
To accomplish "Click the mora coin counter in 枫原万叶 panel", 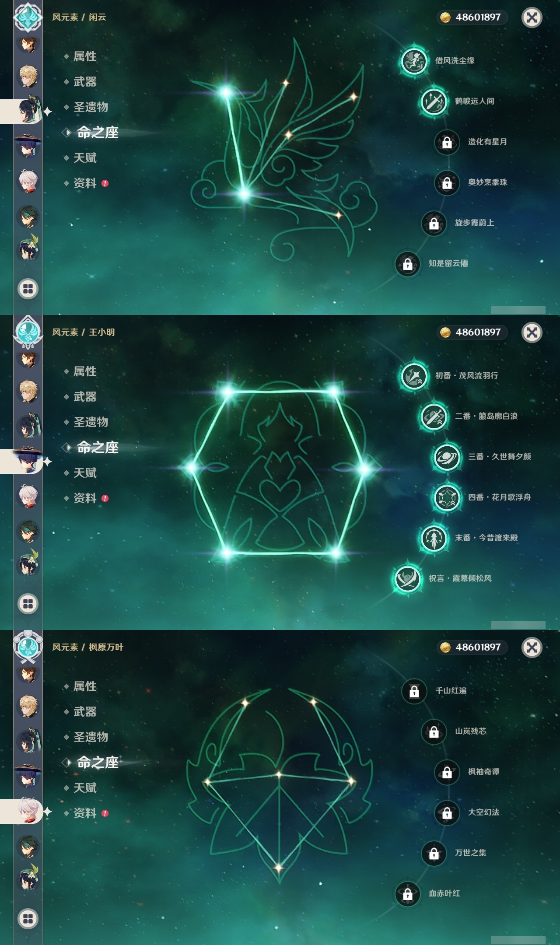I will click(x=472, y=647).
